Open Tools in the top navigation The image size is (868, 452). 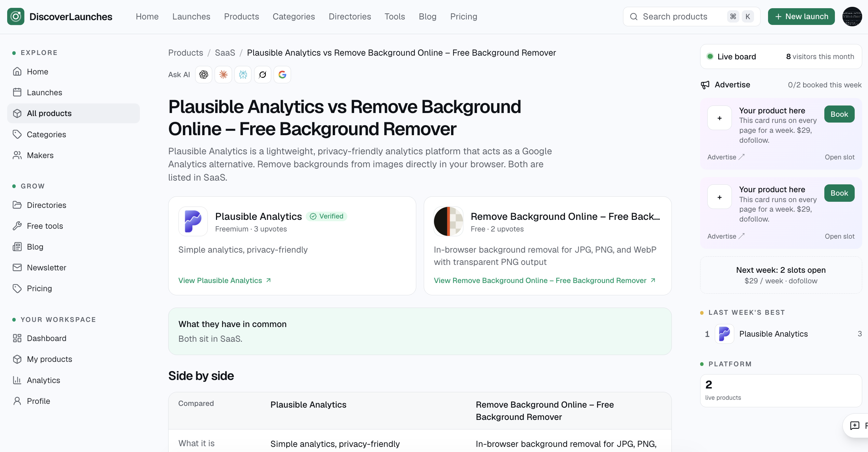coord(395,16)
